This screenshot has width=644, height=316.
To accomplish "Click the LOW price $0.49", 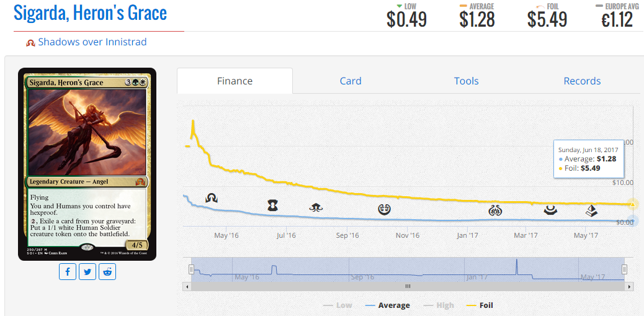I will pyautogui.click(x=406, y=19).
